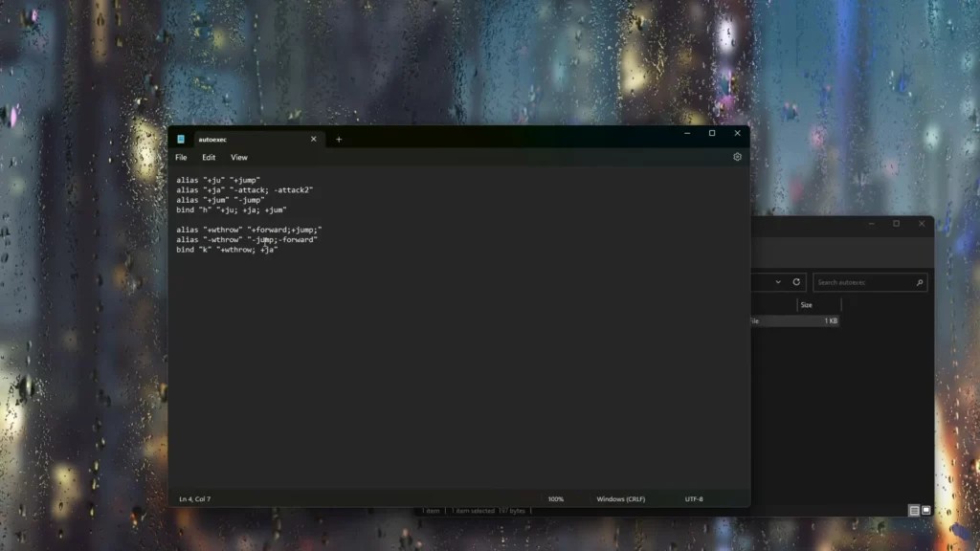This screenshot has height=551, width=980.
Task: Open a new Notepad tab with the plus icon
Action: point(339,138)
